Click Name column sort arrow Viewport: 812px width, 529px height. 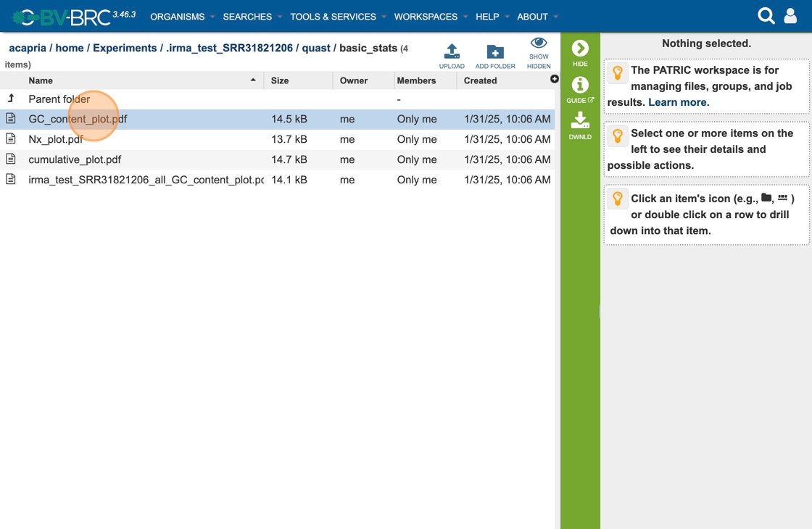pos(253,80)
